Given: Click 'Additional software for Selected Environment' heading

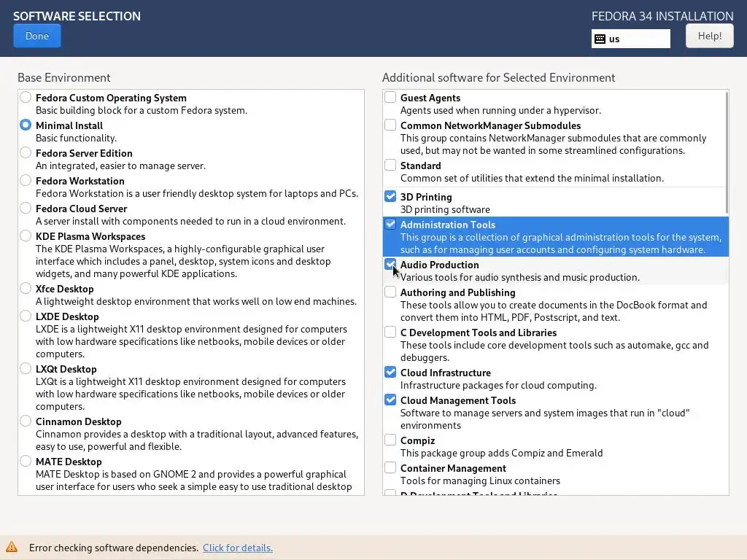Looking at the screenshot, I should [x=499, y=77].
